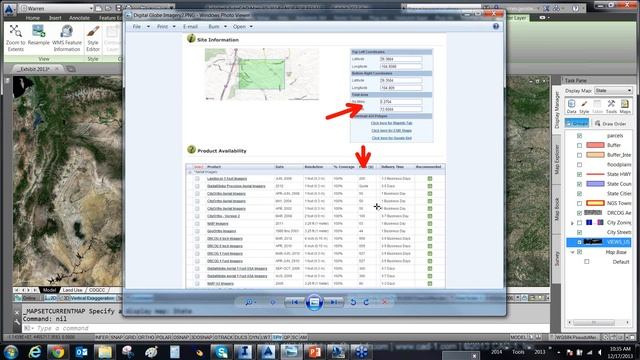Open File Explorer folder on taskbar
The height and width of the screenshot is (360, 640).
(104, 352)
